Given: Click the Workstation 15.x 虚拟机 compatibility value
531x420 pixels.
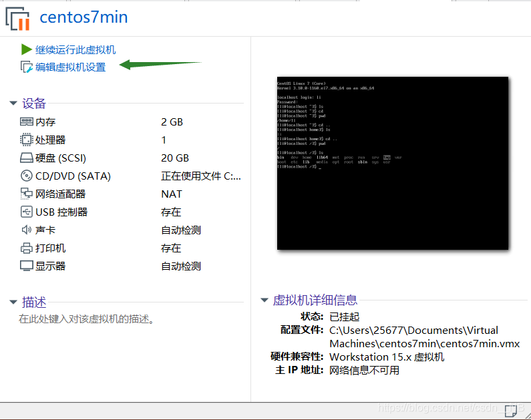Looking at the screenshot, I should point(387,357).
